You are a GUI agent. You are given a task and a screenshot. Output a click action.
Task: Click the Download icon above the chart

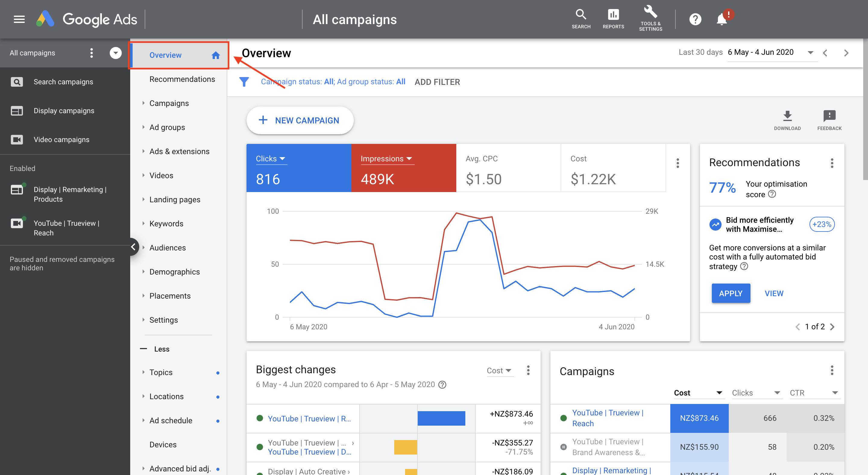788,116
